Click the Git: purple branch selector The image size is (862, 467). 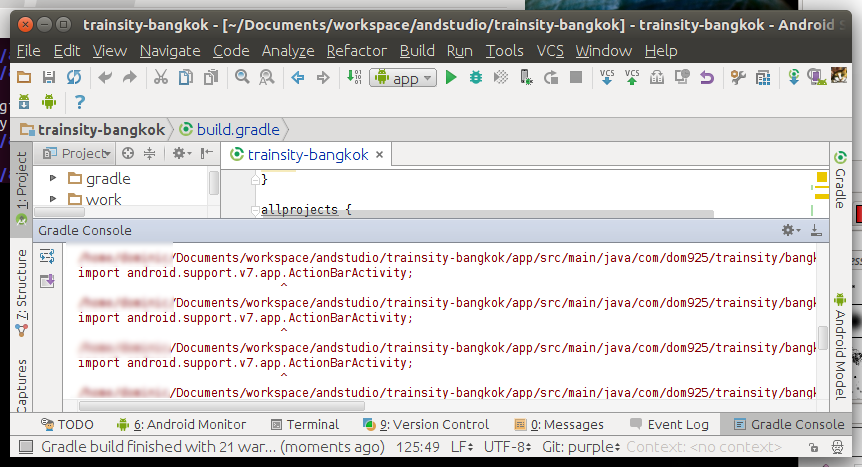coord(581,447)
